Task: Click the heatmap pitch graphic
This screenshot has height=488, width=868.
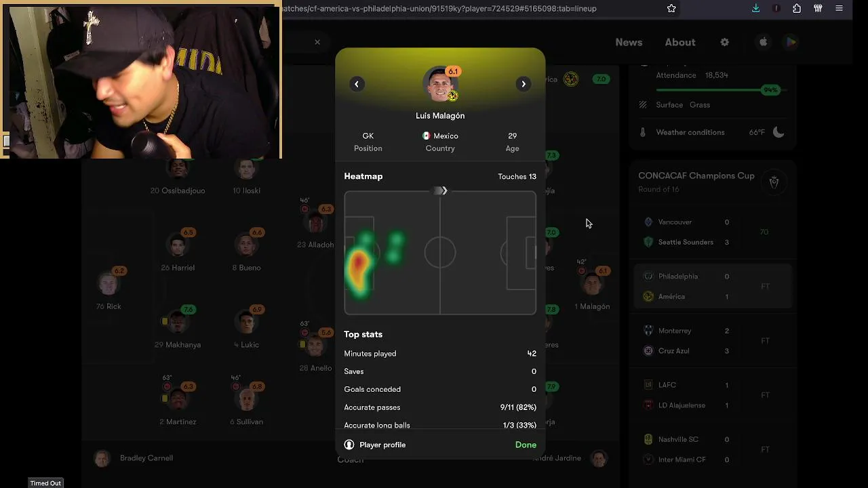Action: [x=440, y=253]
